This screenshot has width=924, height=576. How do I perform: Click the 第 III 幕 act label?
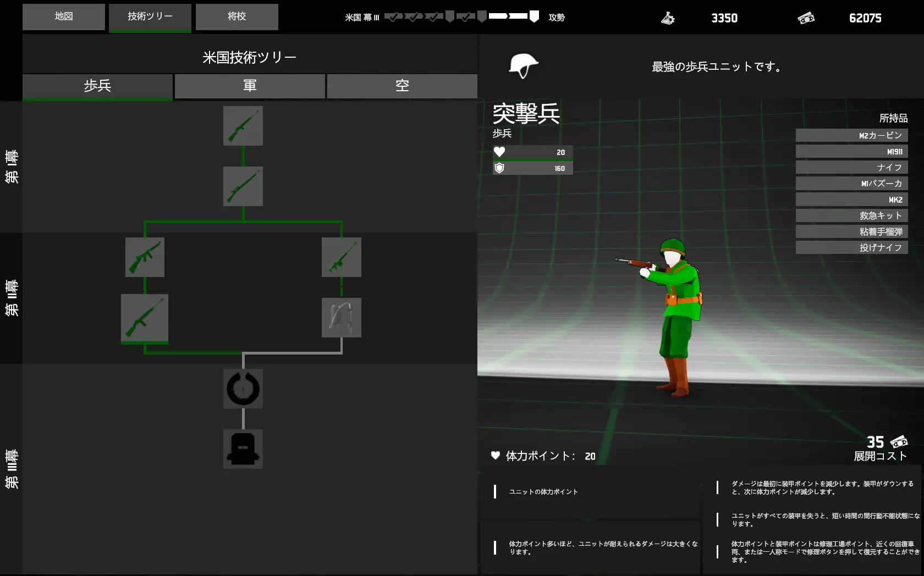(x=12, y=469)
